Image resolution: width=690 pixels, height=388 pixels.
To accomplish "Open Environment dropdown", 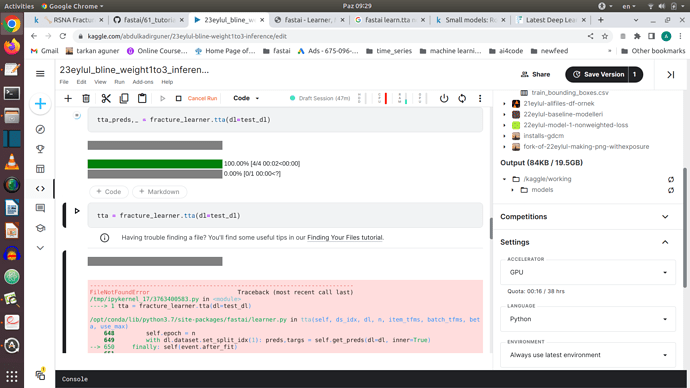I will [x=588, y=355].
